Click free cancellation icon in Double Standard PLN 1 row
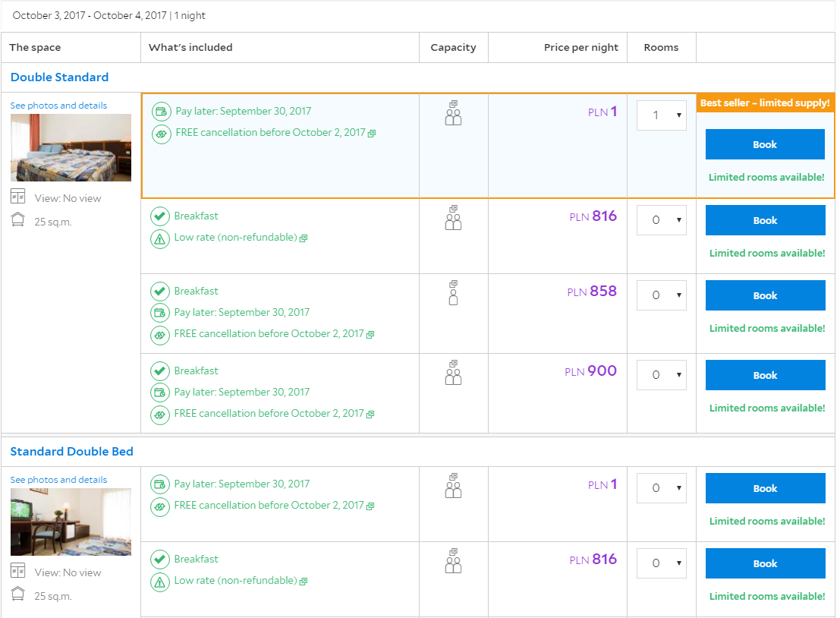The height and width of the screenshot is (618, 840). 162,134
